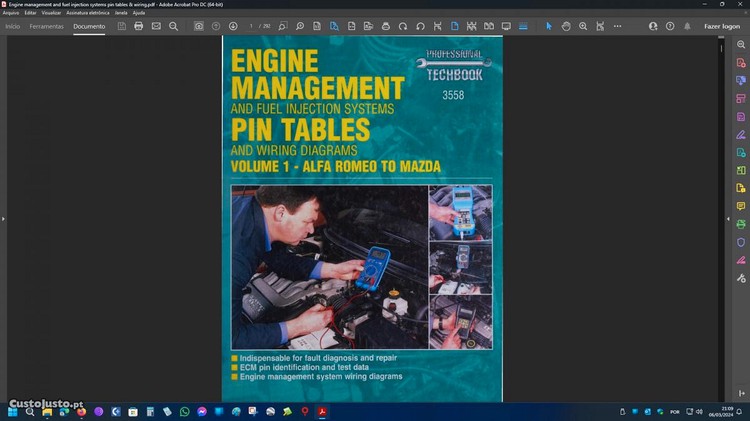Viewport: 750px width, 421px height.
Task: Open the Comment tool in right sidebar
Action: pos(741,206)
